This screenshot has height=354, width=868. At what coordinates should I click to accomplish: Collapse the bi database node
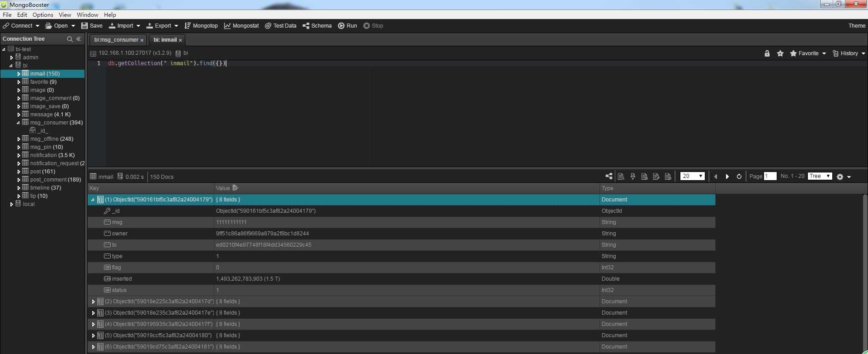11,66
